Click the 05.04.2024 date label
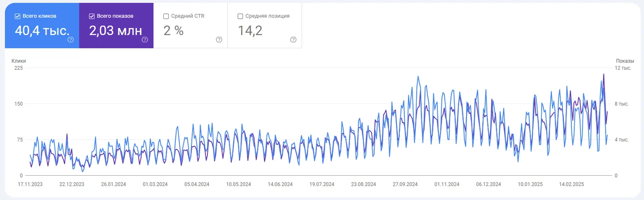 [197, 184]
